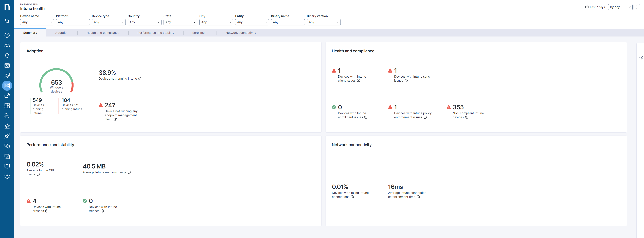
Task: Click the fingerprint investigation icon
Action: pos(7,116)
